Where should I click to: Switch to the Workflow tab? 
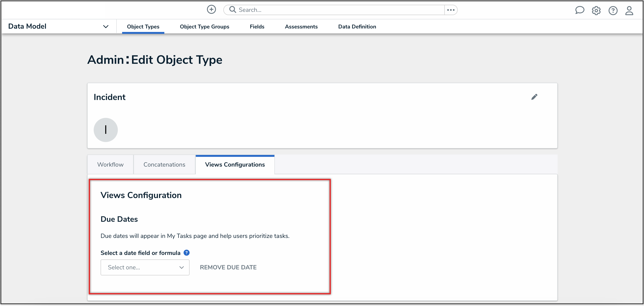click(110, 164)
